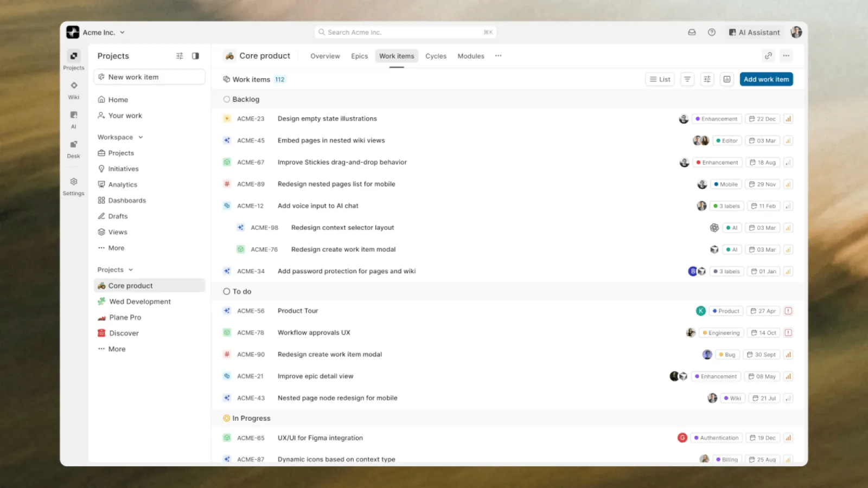Toggle sidebar collapse panel icon
The width and height of the screenshot is (868, 488).
(x=195, y=56)
